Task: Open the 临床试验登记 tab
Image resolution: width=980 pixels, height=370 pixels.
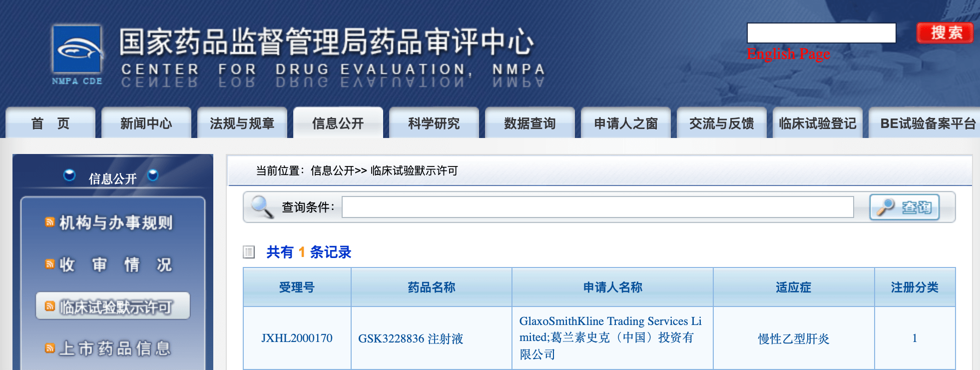Action: pyautogui.click(x=817, y=123)
